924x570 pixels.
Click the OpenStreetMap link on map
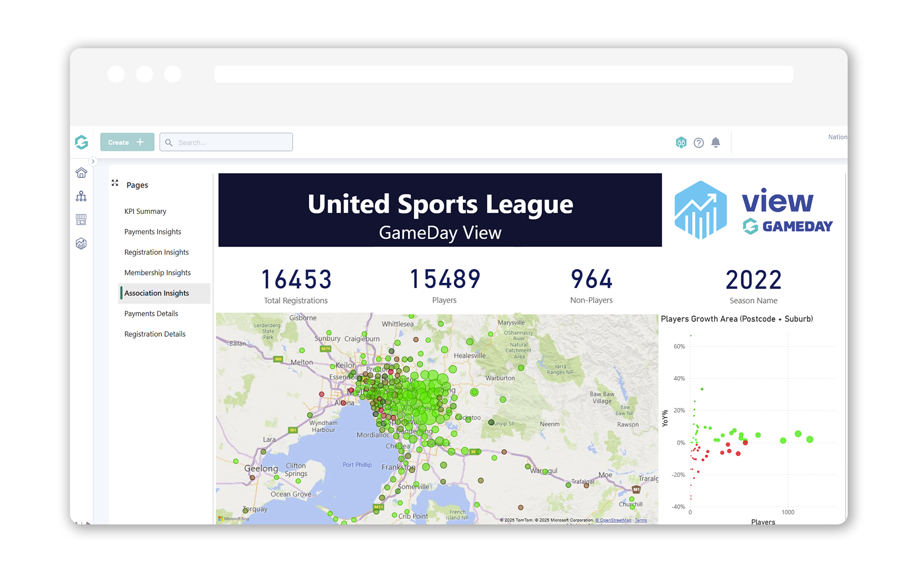click(615, 520)
